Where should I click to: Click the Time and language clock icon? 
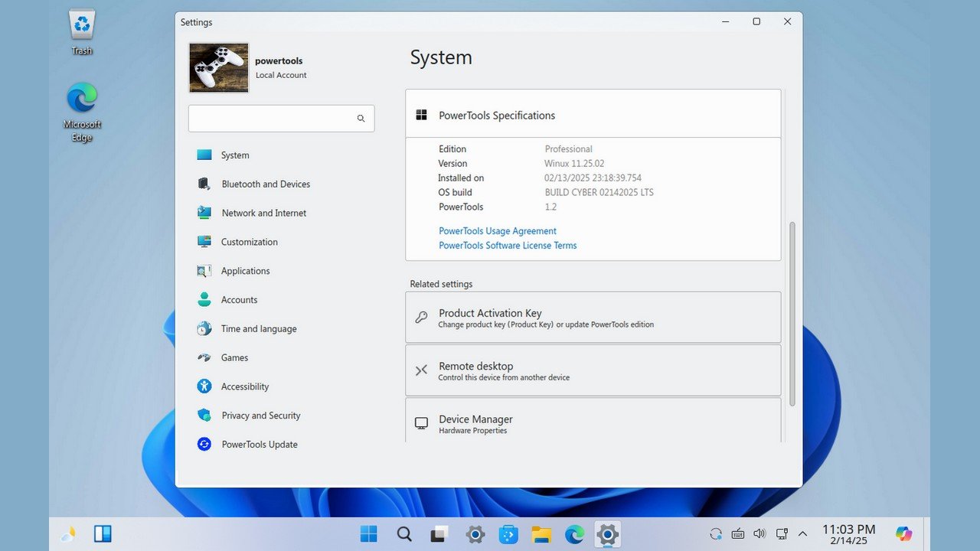(x=204, y=328)
